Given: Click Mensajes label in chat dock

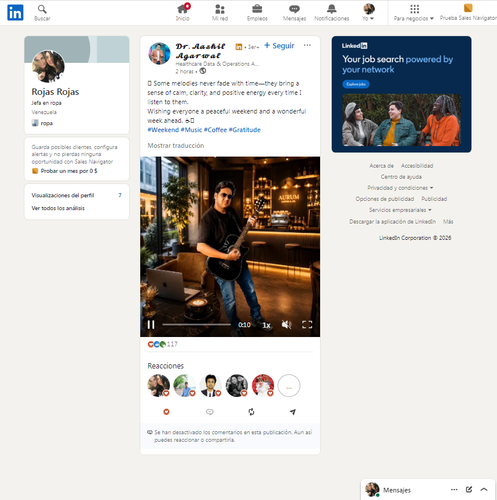Looking at the screenshot, I should click(397, 490).
